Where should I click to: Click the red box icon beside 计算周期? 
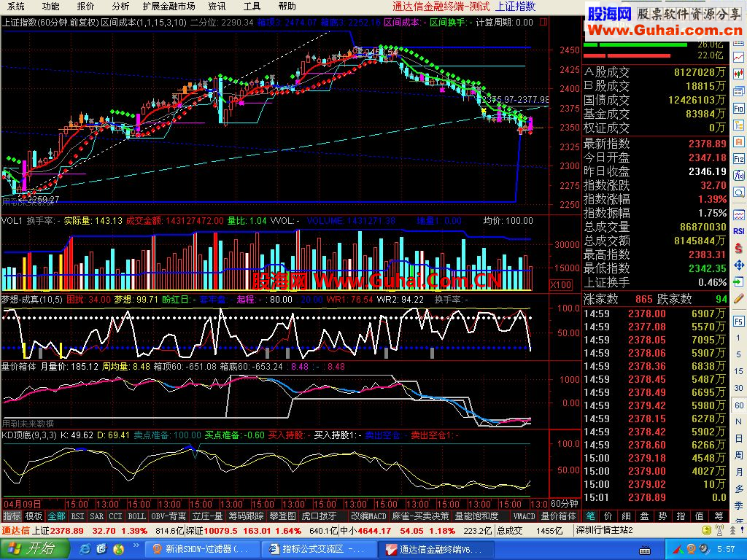(x=543, y=22)
